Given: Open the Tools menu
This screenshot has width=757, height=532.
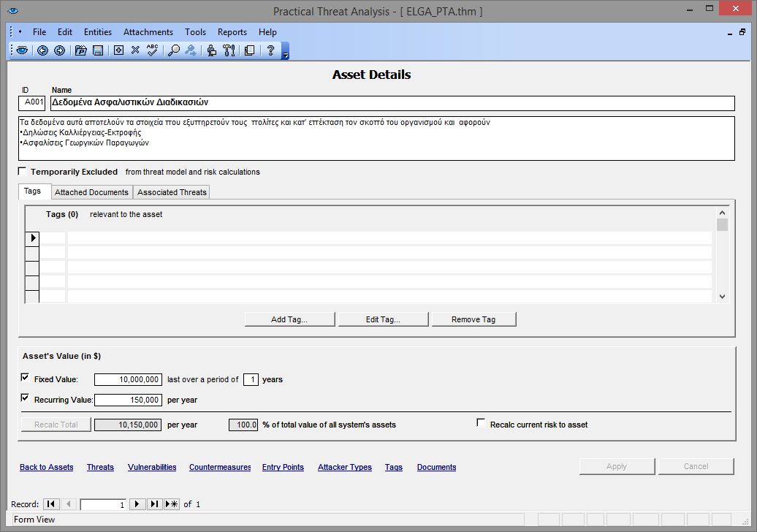Looking at the screenshot, I should click(x=196, y=32).
